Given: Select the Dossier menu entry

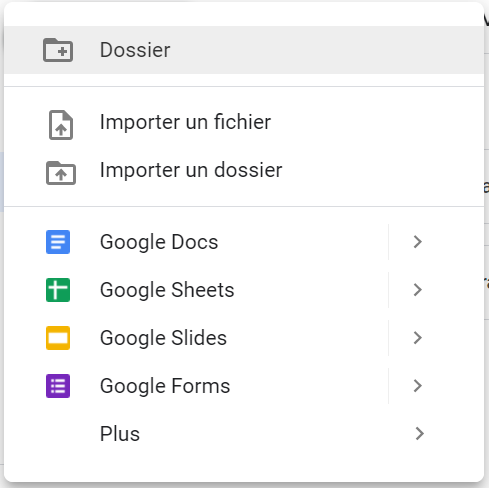Looking at the screenshot, I should [x=244, y=50].
